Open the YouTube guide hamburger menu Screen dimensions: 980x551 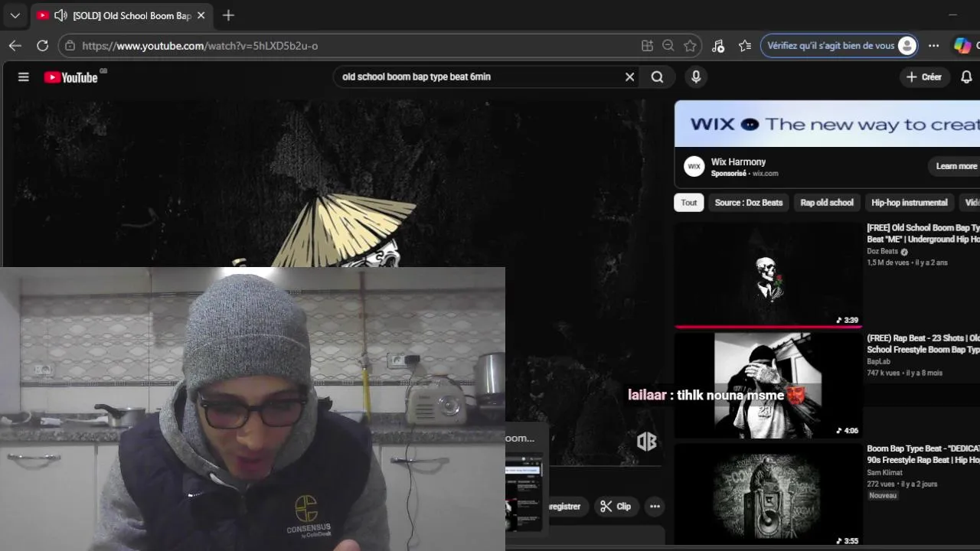click(x=24, y=77)
